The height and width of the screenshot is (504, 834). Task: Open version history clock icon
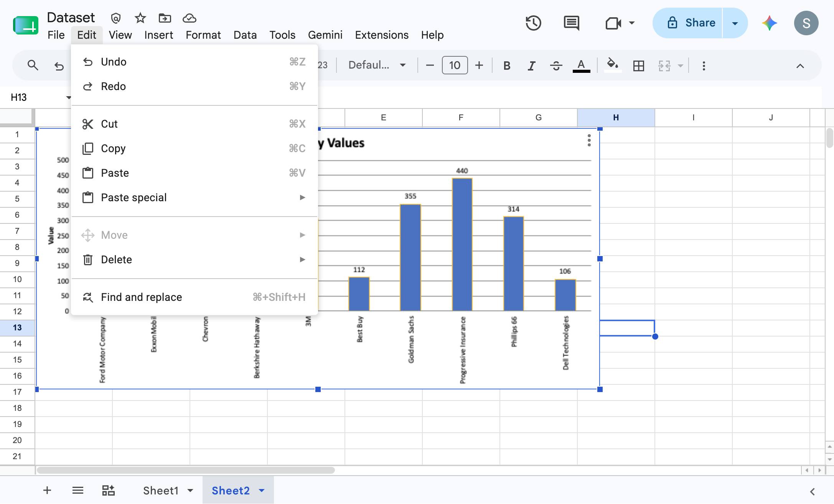533,23
